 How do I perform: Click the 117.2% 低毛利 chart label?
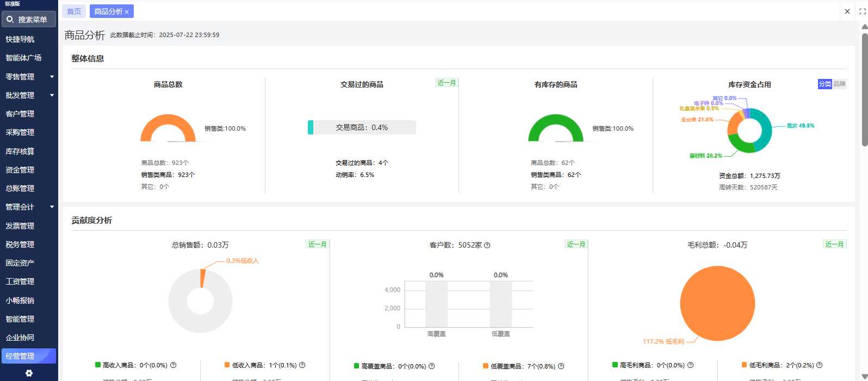point(664,342)
